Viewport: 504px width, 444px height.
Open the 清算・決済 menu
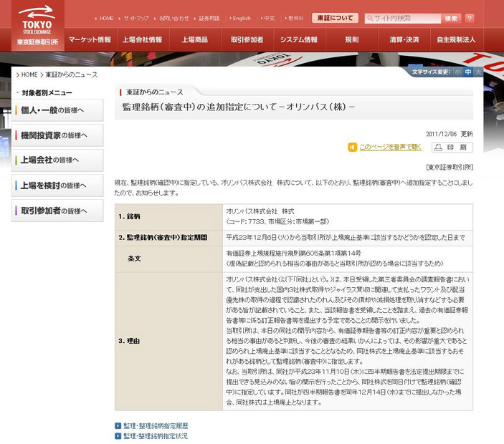click(404, 39)
